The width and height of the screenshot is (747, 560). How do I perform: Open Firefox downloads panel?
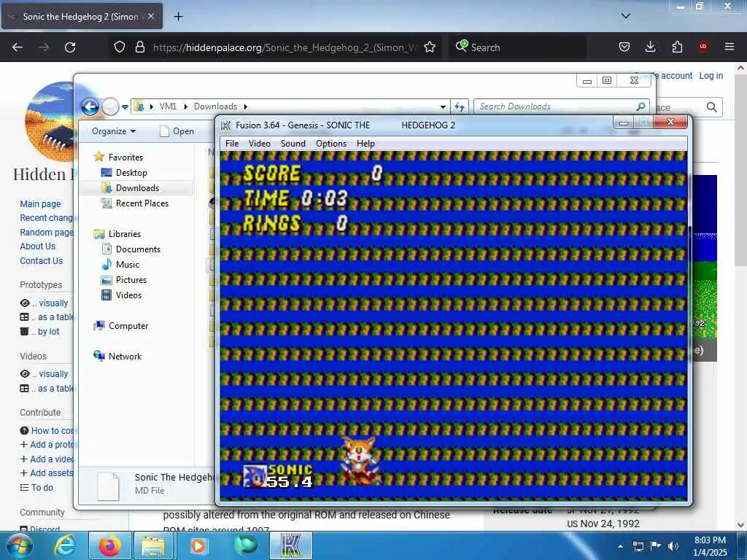coord(650,47)
